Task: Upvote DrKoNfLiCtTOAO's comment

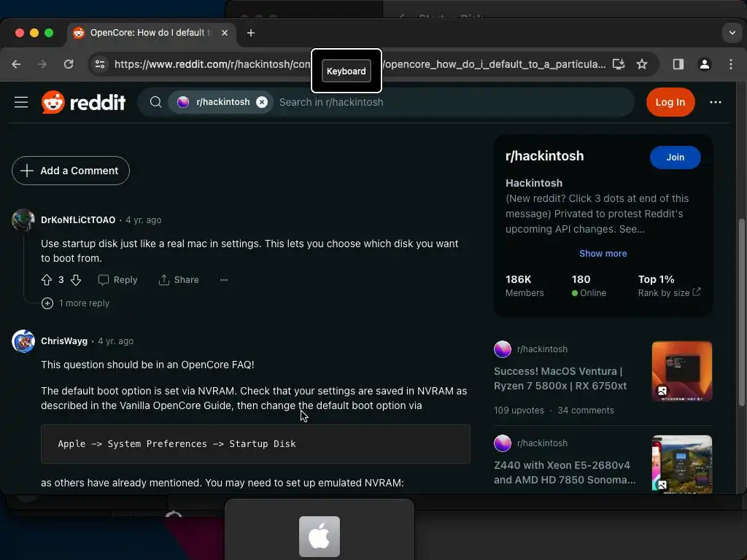Action: [46, 280]
